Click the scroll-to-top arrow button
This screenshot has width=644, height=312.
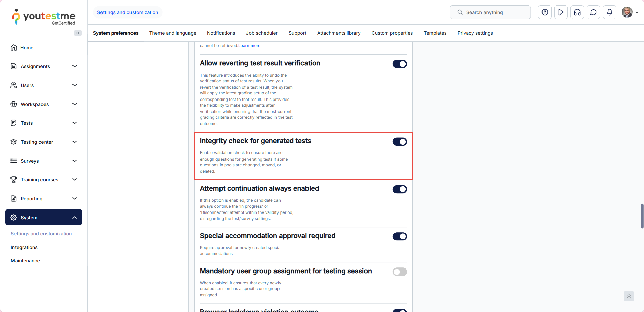point(628,296)
